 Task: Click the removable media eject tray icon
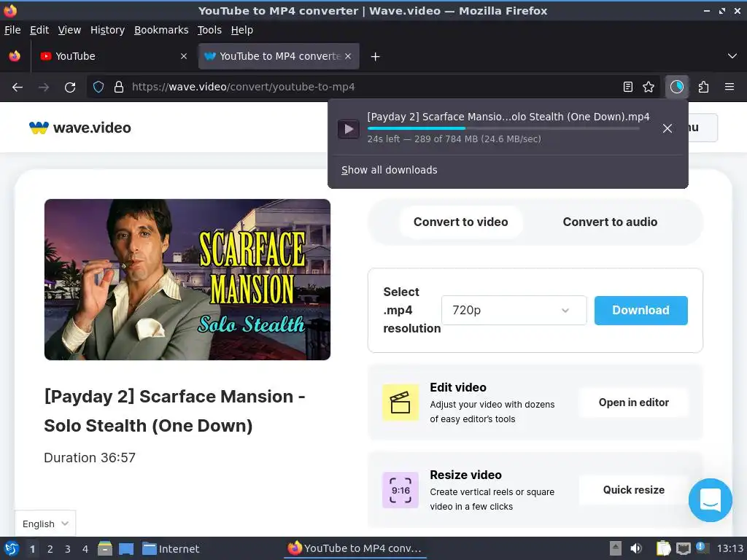(x=616, y=548)
